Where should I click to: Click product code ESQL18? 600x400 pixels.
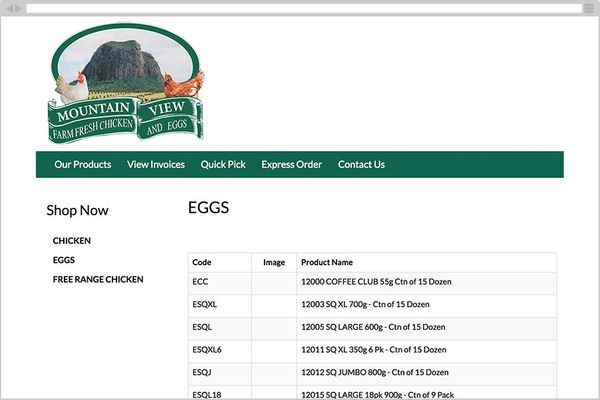(x=207, y=395)
